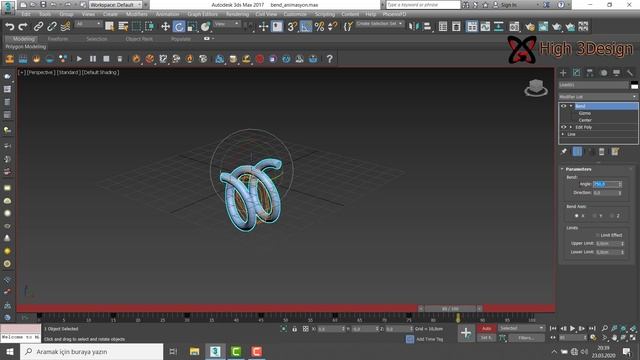The image size is (640, 360).
Task: Open the Workspace: Default dropdown
Action: click(x=116, y=5)
